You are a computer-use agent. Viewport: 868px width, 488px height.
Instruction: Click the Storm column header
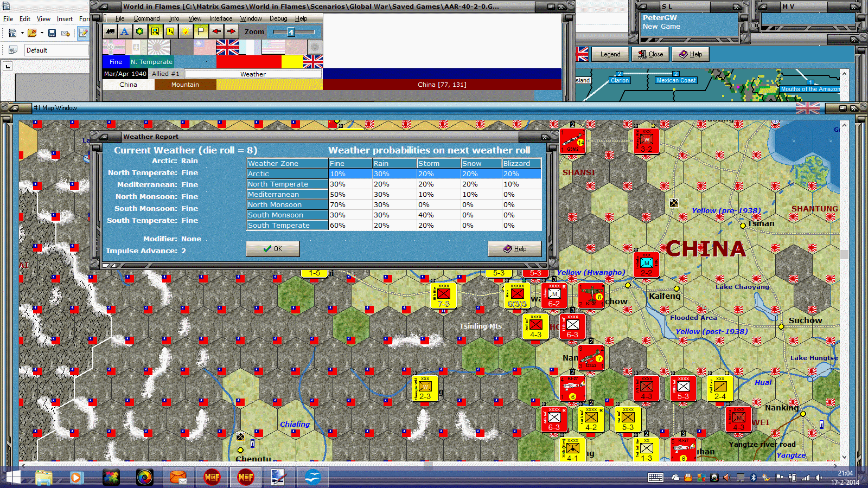point(438,163)
